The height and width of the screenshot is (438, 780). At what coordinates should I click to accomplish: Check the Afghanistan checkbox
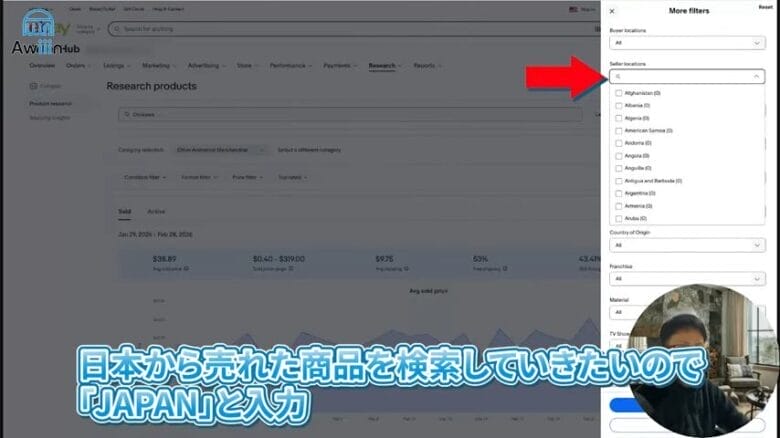[x=618, y=93]
